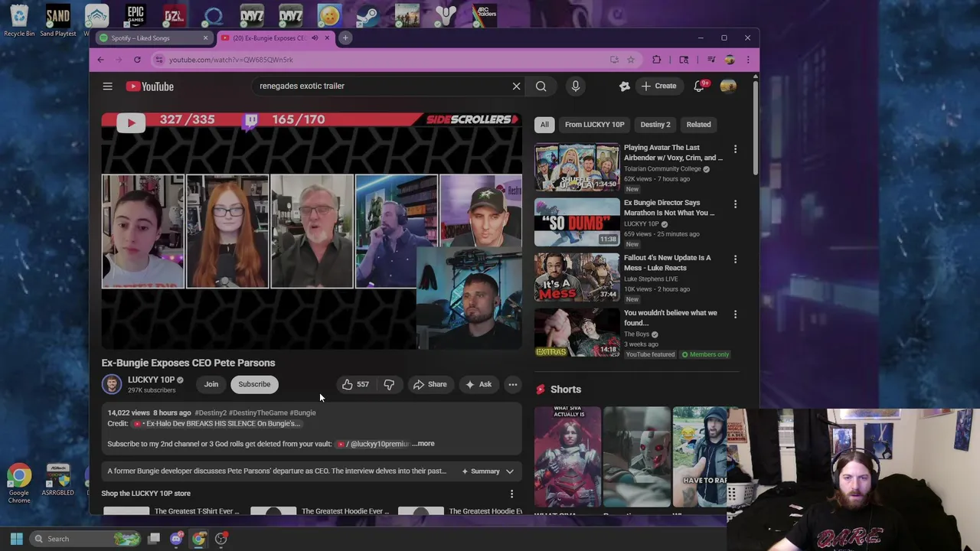980x551 pixels.
Task: Open Recycle Bin on desktop
Action: point(19,20)
